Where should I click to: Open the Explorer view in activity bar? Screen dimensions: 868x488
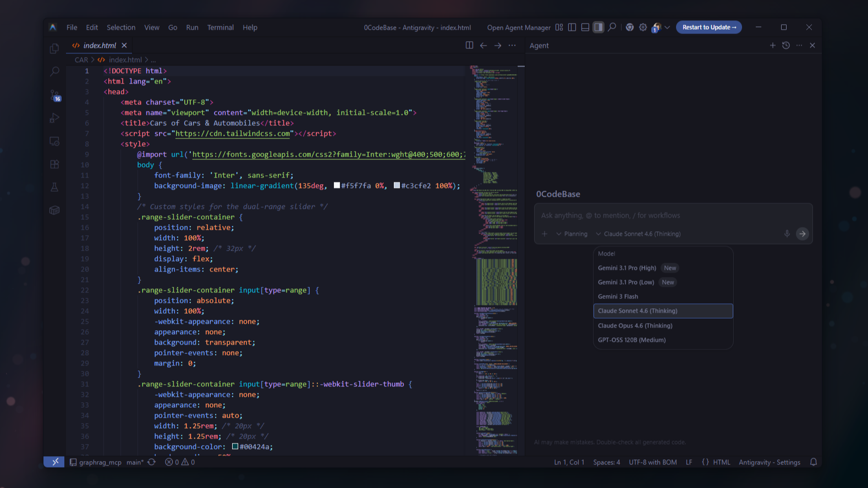coord(54,49)
